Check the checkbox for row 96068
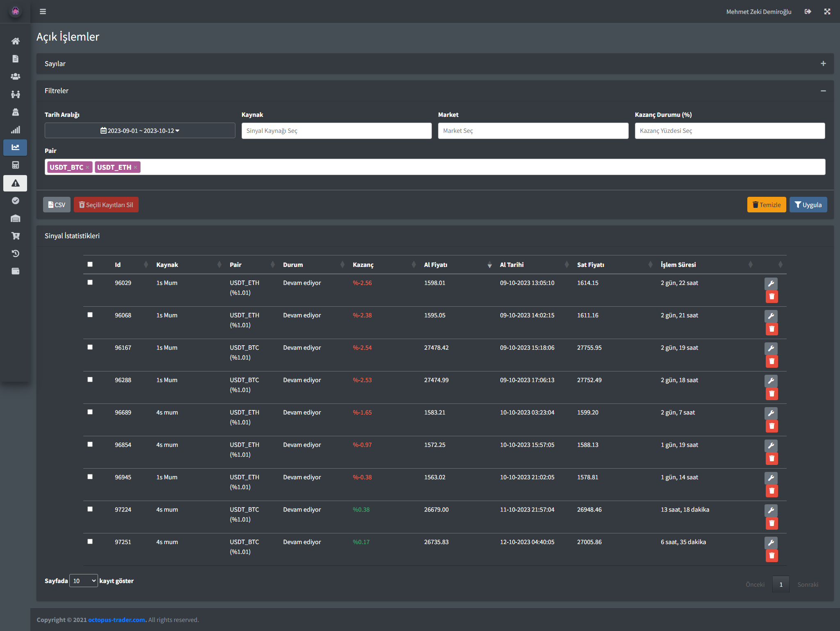Screen dimensions: 840x631 (90, 315)
